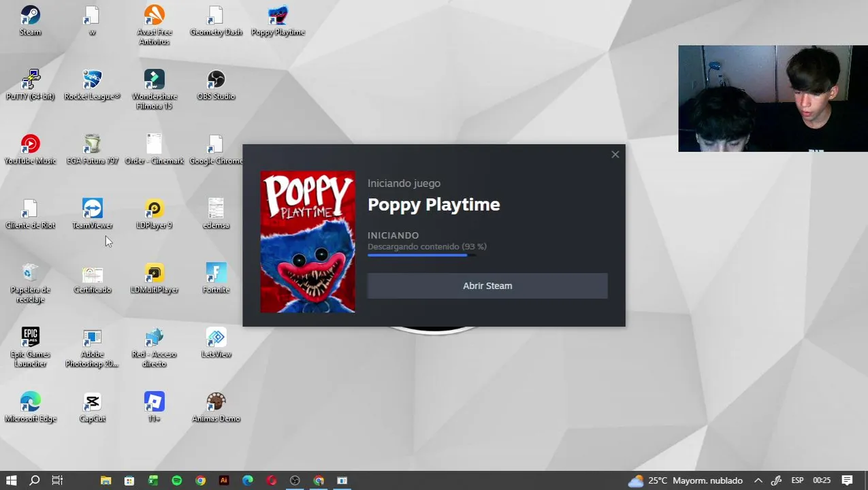868x490 pixels.
Task: Select the EGA Futura 797 desktop icon
Action: [92, 150]
